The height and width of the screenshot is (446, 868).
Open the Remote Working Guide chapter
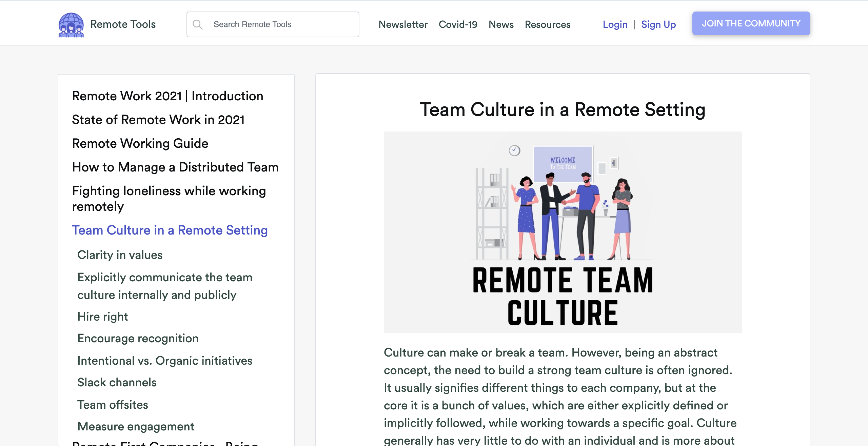pyautogui.click(x=140, y=143)
